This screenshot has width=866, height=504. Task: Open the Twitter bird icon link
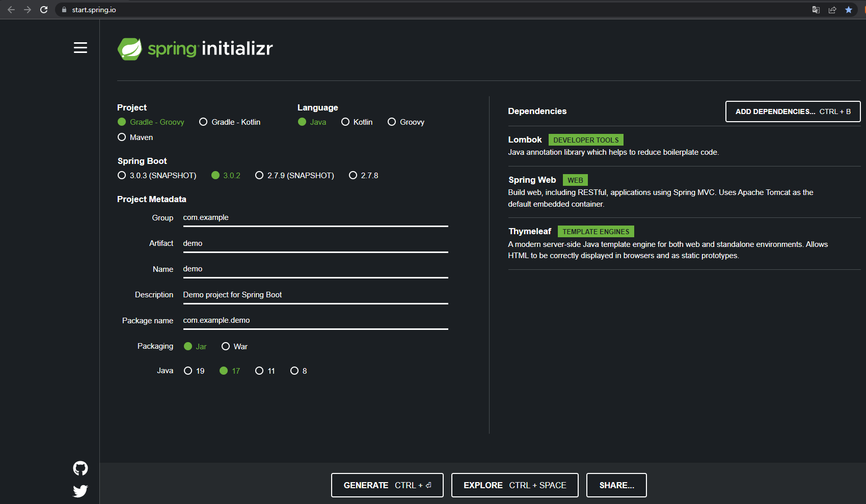[80, 491]
